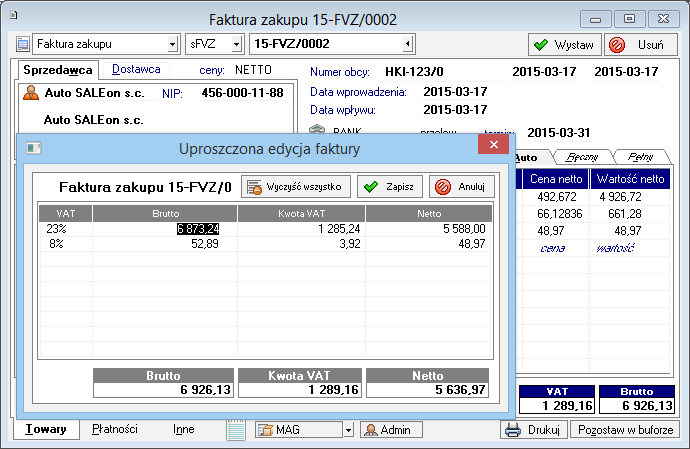Switch to the Pełny tab
The image size is (690, 449).
point(641,157)
